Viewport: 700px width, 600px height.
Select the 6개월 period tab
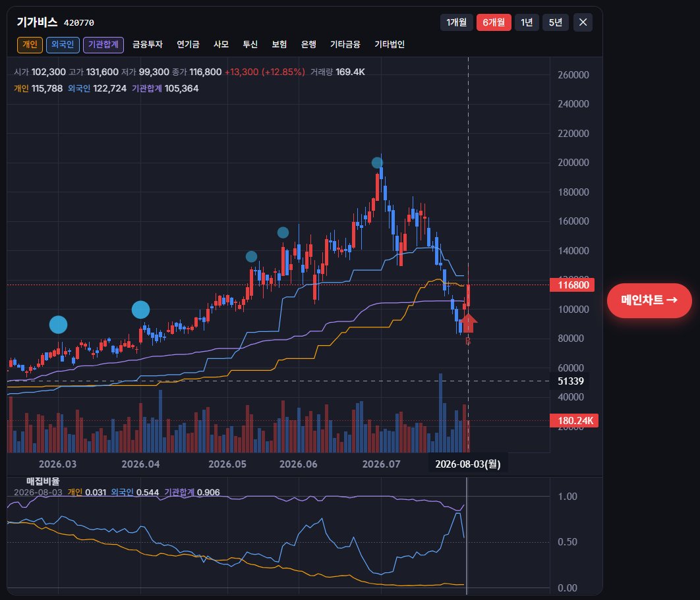pyautogui.click(x=494, y=22)
